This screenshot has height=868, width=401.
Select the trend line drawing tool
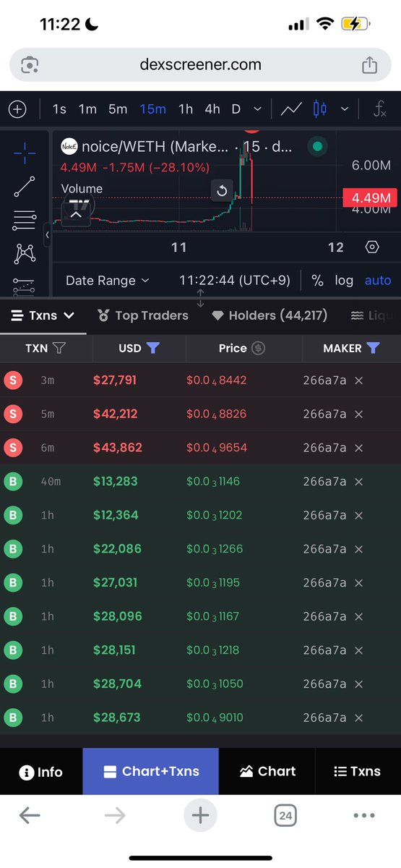(25, 187)
